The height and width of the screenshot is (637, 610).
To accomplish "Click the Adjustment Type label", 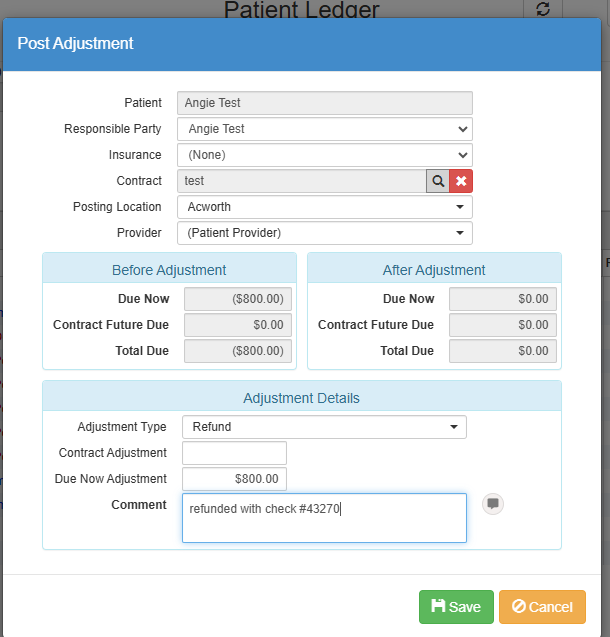I will [122, 427].
